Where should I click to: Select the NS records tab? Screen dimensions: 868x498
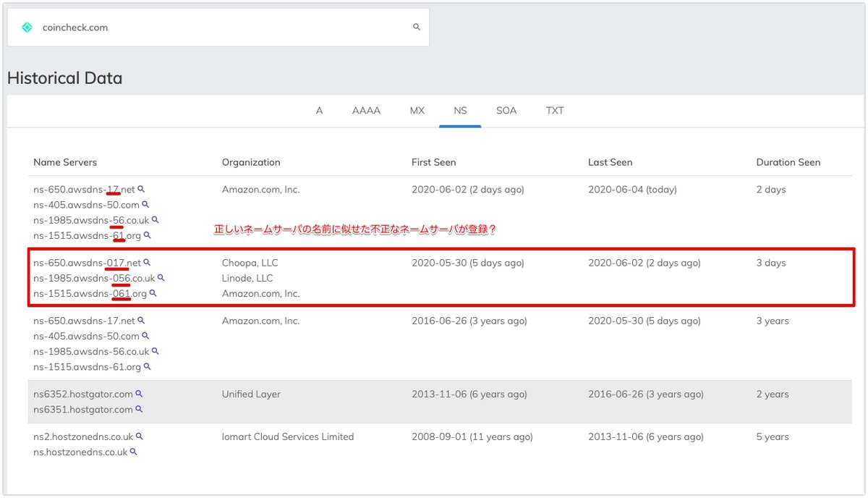click(460, 111)
